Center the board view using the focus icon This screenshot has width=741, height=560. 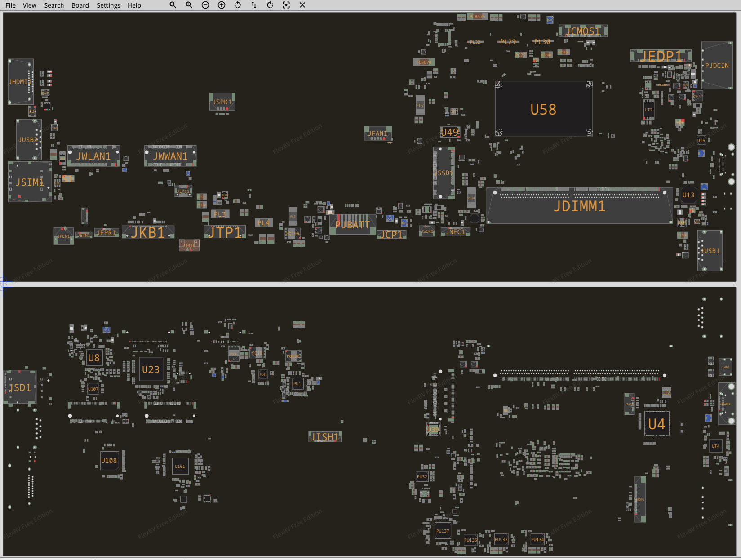pyautogui.click(x=286, y=5)
